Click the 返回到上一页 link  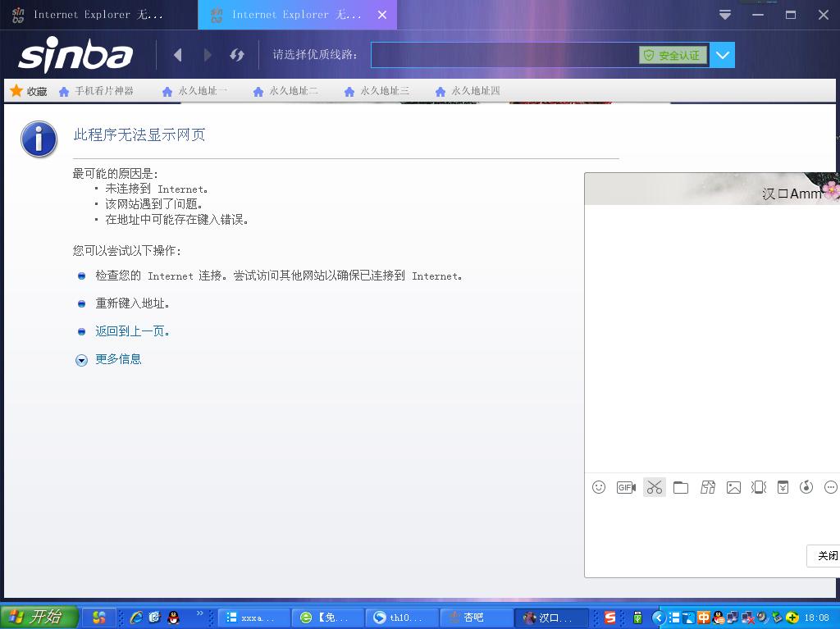[134, 330]
